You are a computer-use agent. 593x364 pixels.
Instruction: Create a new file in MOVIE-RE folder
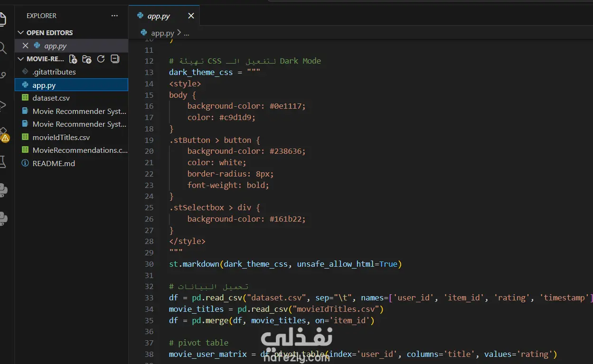73,59
